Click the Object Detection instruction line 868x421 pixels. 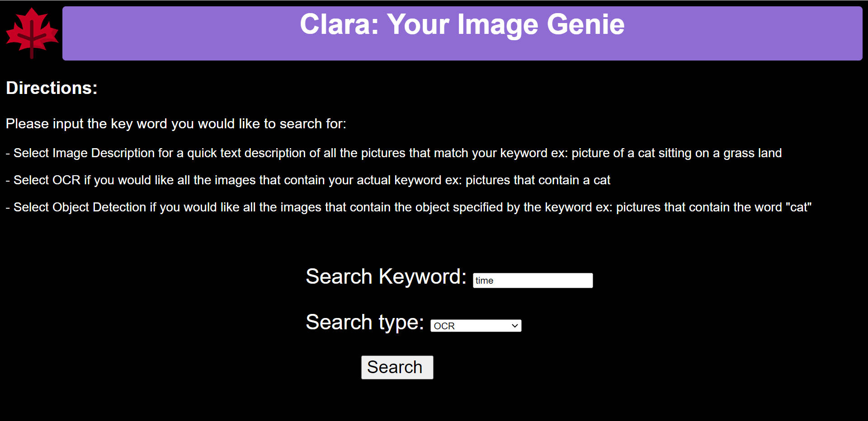click(x=409, y=207)
